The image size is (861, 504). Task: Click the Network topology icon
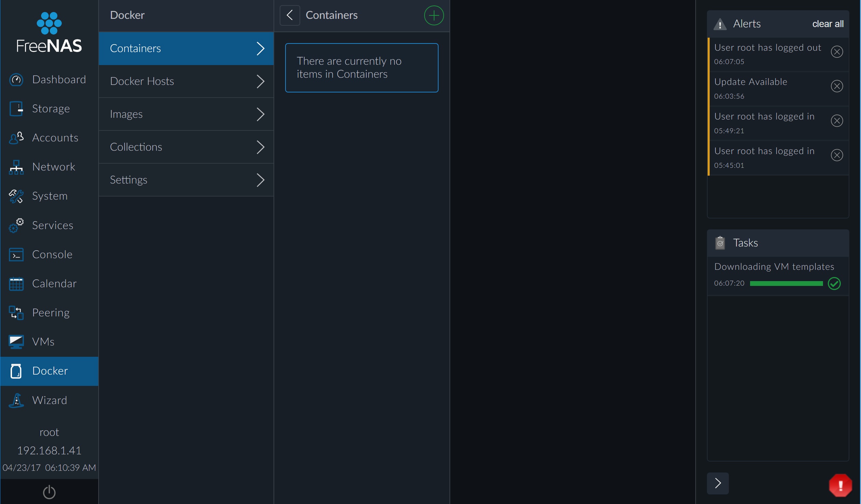[x=16, y=167]
